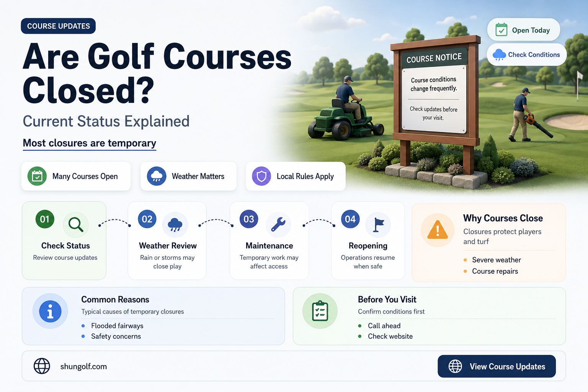The image size is (588, 392).
Task: Click the globe icon in View Course Updates
Action: coord(455,366)
